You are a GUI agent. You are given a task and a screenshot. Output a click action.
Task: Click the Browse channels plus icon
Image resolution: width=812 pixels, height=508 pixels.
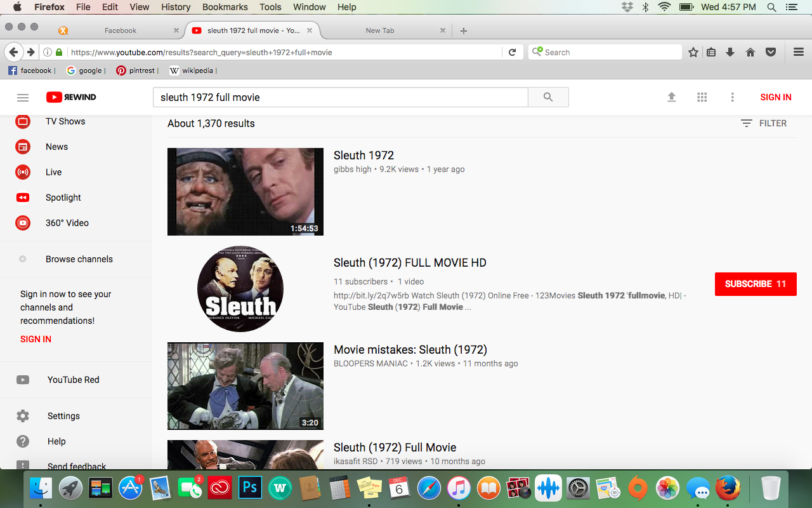click(x=23, y=259)
